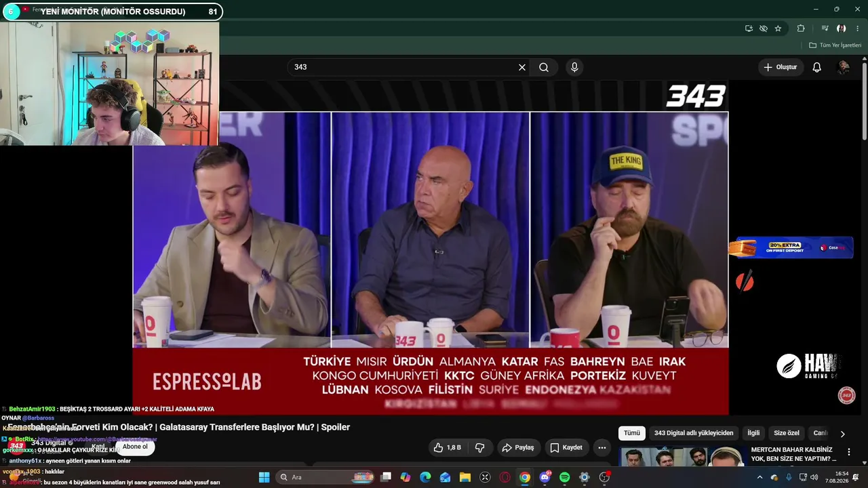
Task: Open Microsoft Copilot from the taskbar
Action: (x=406, y=477)
